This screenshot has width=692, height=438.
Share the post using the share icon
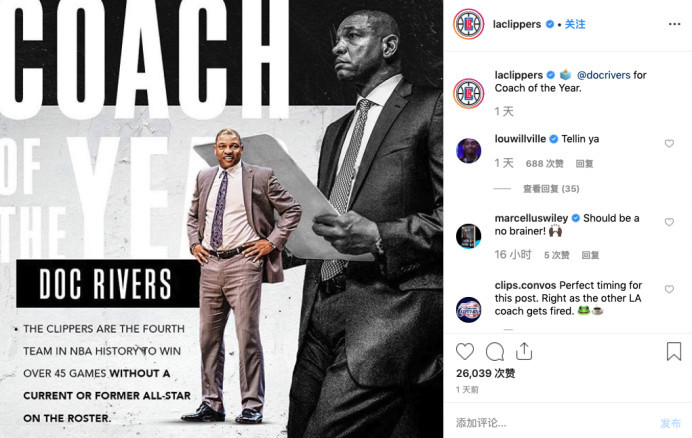pyautogui.click(x=524, y=351)
